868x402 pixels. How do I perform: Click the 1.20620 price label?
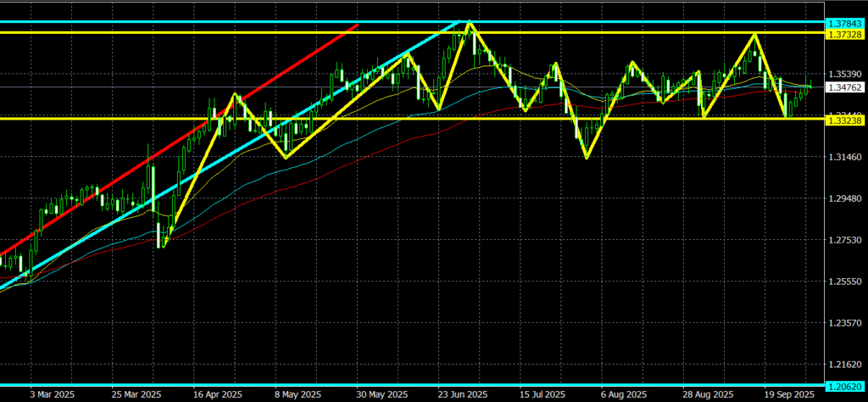844,385
